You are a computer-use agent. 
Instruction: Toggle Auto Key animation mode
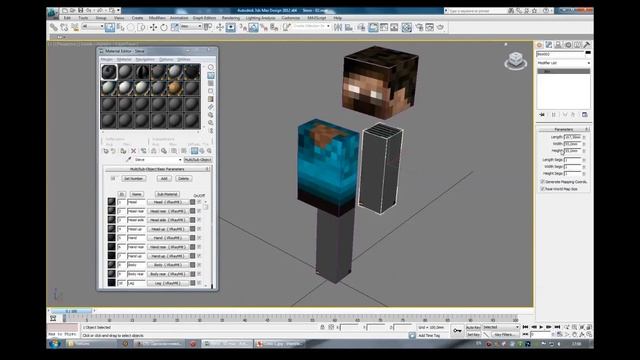click(x=473, y=327)
